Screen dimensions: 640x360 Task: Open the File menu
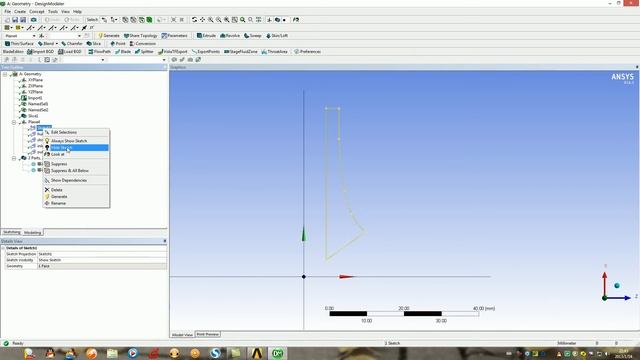(7, 11)
